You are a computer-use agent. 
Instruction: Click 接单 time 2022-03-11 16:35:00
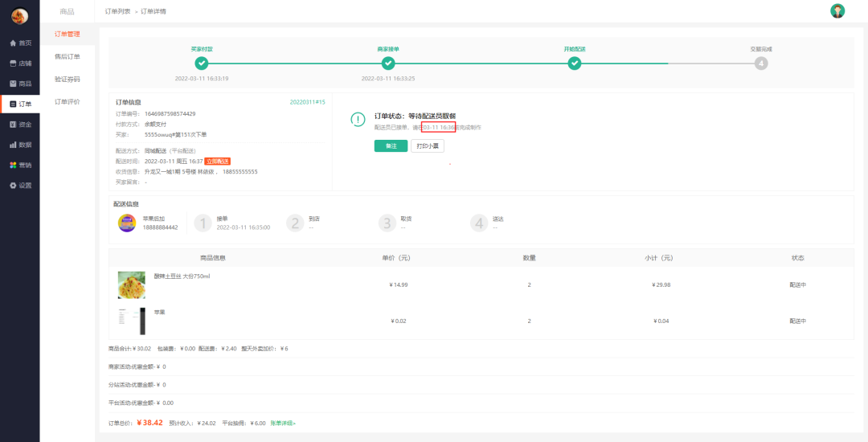244,227
